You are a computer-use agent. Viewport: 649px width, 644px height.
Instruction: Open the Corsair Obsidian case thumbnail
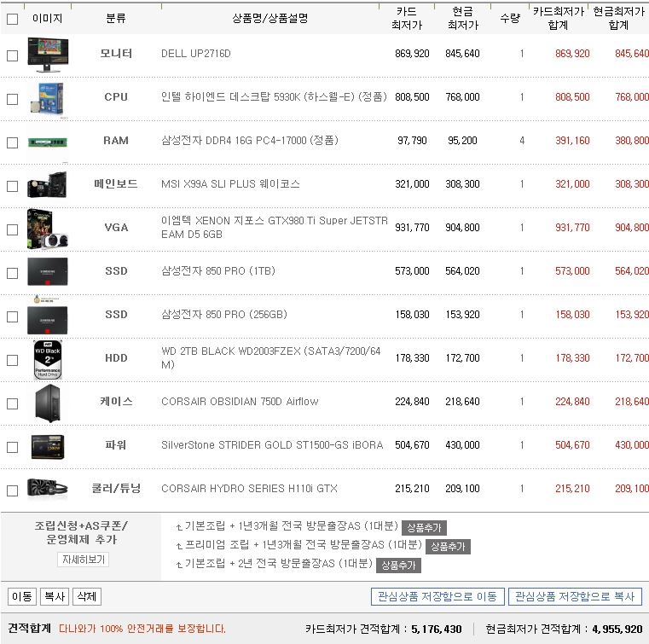[x=48, y=403]
